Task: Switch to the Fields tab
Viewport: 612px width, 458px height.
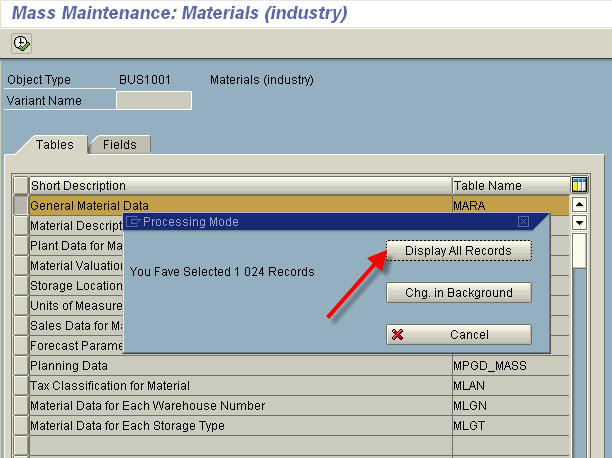Action: pos(120,144)
